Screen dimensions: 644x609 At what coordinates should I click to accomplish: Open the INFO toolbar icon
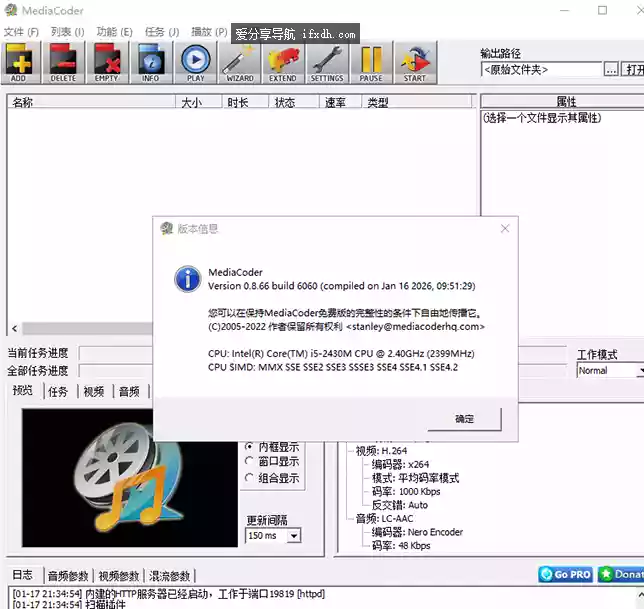(151, 62)
